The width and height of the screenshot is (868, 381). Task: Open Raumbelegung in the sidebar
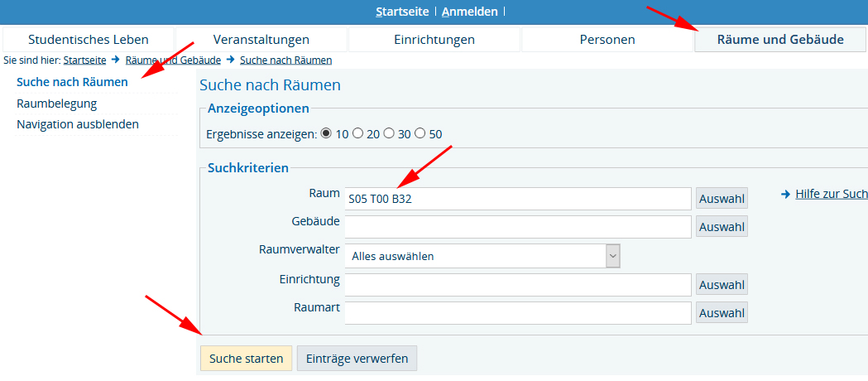tap(57, 104)
